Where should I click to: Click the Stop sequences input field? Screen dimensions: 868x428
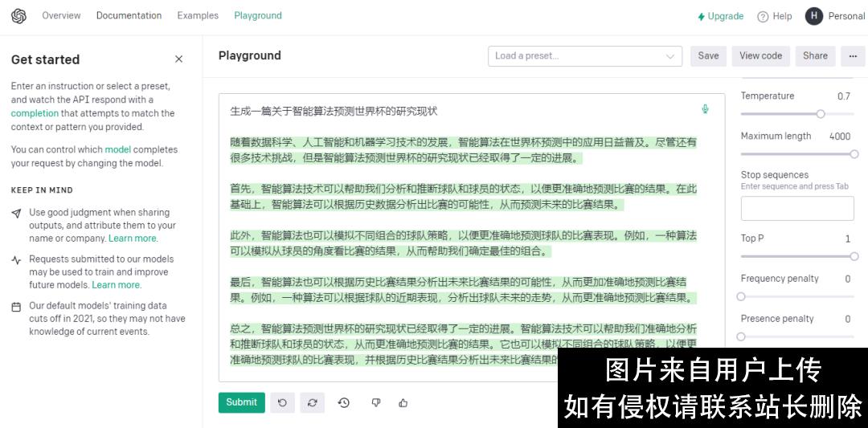click(x=797, y=209)
